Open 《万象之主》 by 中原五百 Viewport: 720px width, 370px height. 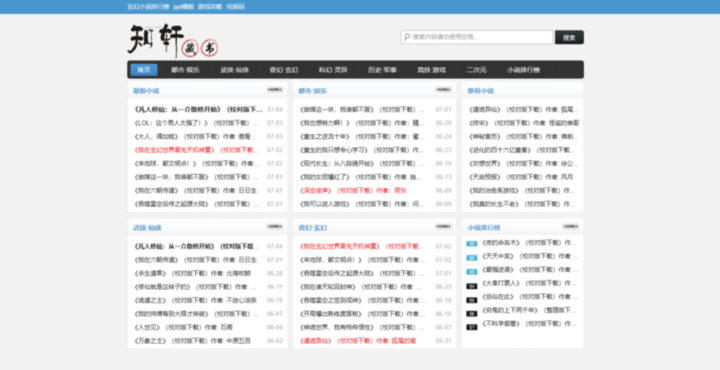pos(192,341)
